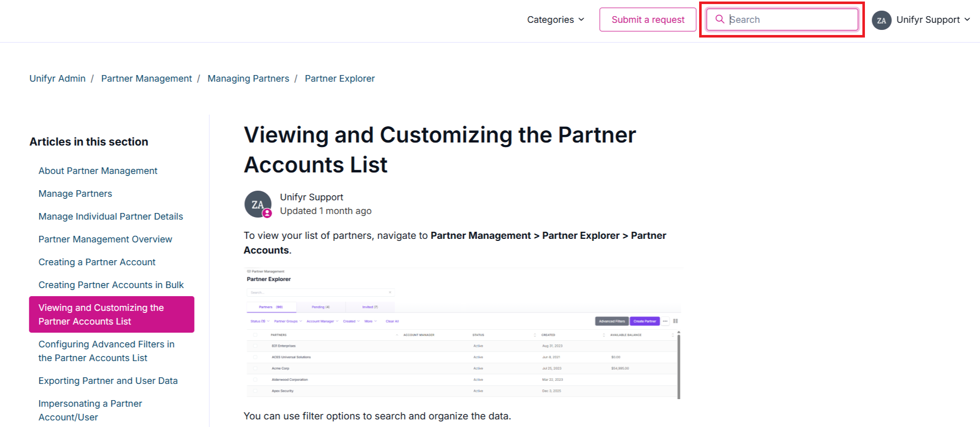Click the "Articles in this section" heading
Viewport: 980px width, 427px height.
tap(89, 142)
